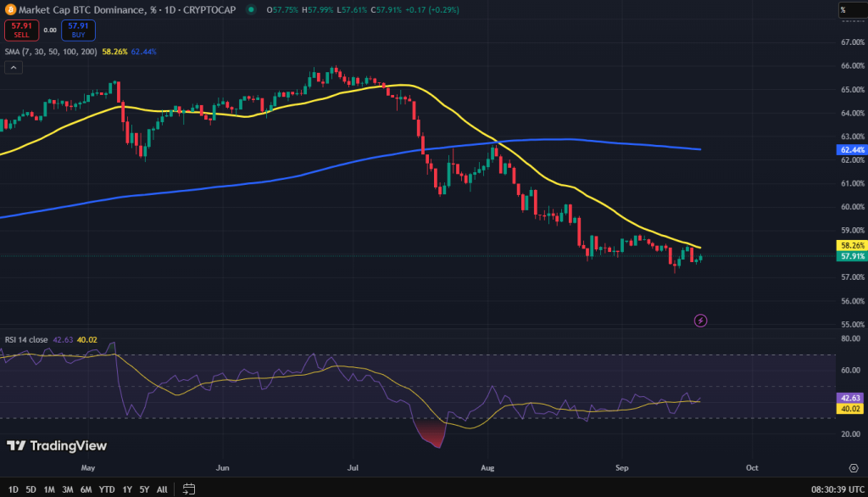Toggle percent scale button at top right
868x497 pixels.
[852, 10]
